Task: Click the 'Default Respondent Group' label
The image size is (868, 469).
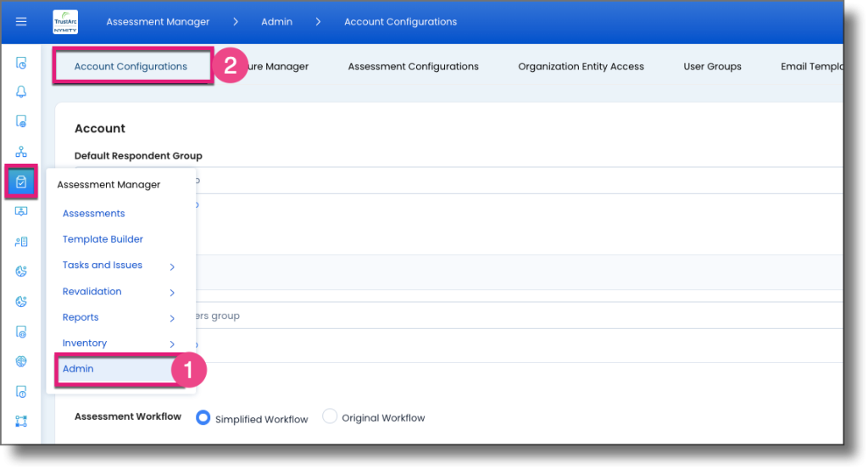Action: pyautogui.click(x=138, y=155)
